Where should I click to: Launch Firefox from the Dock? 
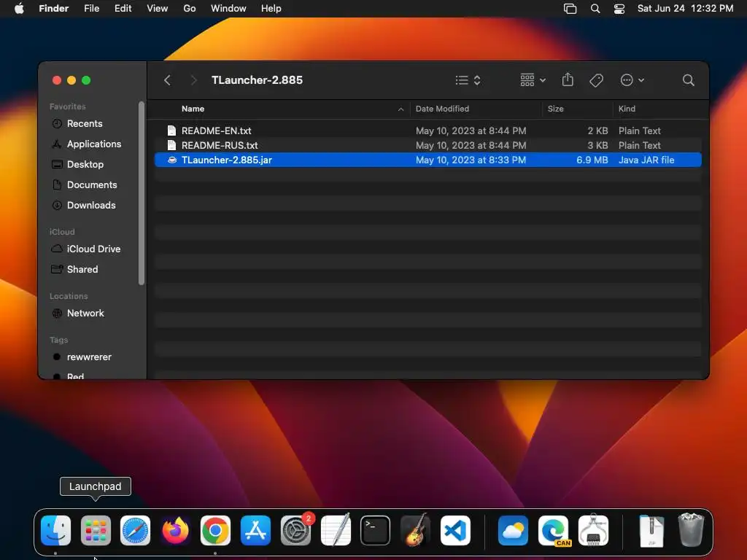[x=175, y=530]
